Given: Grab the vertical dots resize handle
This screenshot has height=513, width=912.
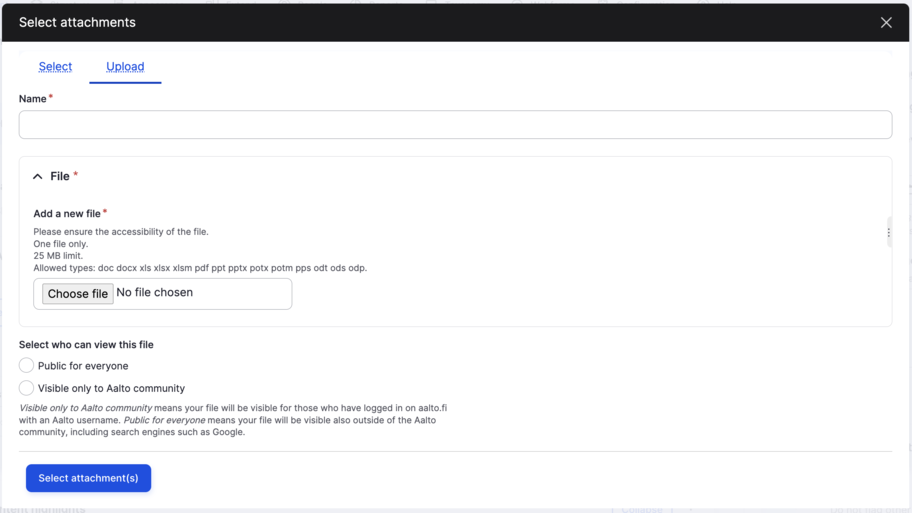Looking at the screenshot, I should point(888,232).
